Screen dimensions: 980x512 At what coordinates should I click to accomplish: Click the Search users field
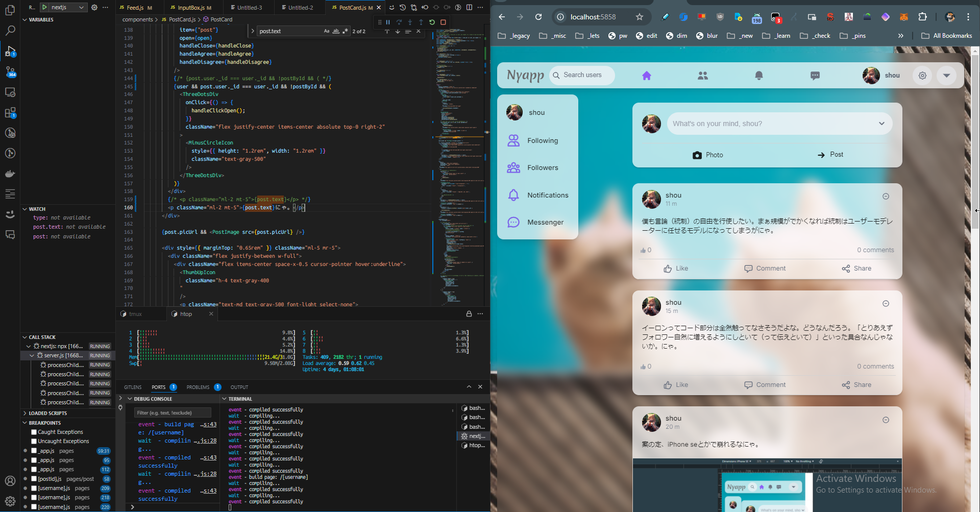(x=582, y=75)
